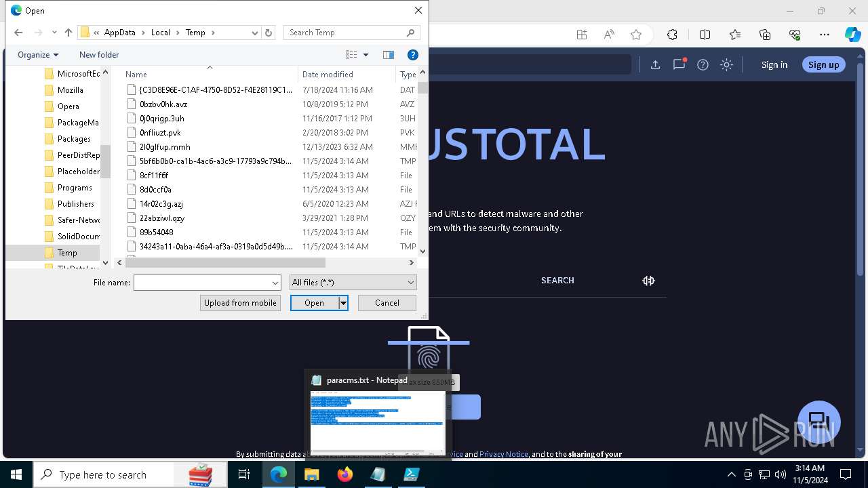Refresh the Temp folder listing
This screenshot has height=488, width=868.
(x=269, y=33)
